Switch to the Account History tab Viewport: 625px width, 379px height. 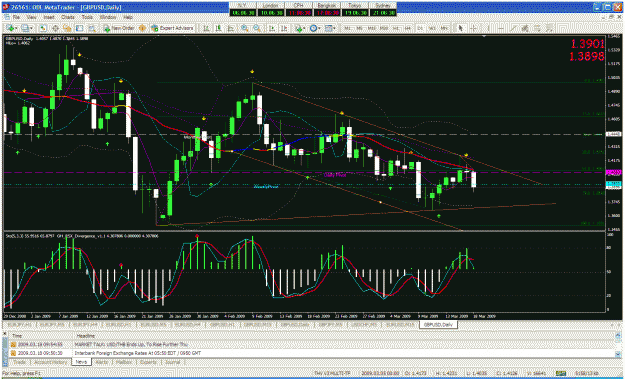50,362
